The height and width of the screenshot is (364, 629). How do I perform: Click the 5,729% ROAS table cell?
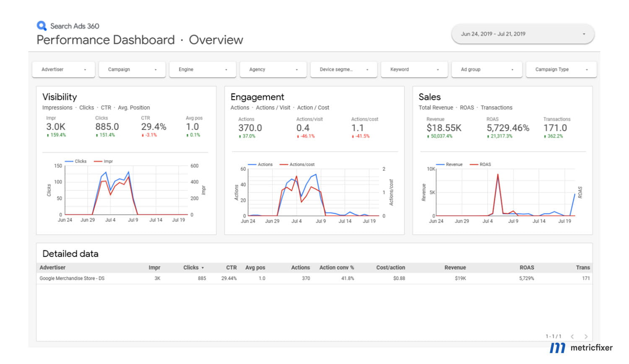tap(527, 278)
